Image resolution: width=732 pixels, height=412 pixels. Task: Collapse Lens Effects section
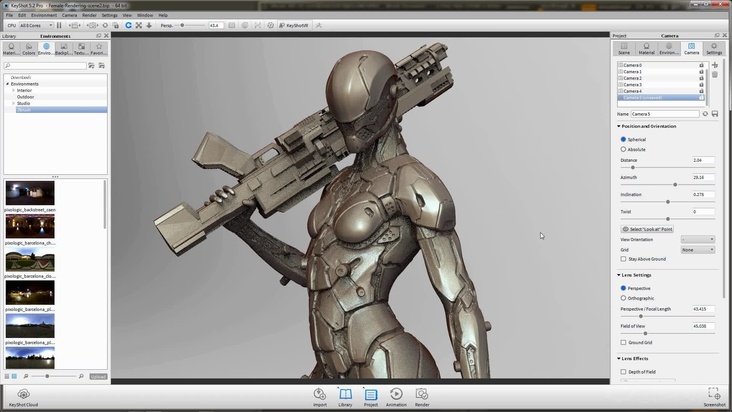pyautogui.click(x=619, y=359)
